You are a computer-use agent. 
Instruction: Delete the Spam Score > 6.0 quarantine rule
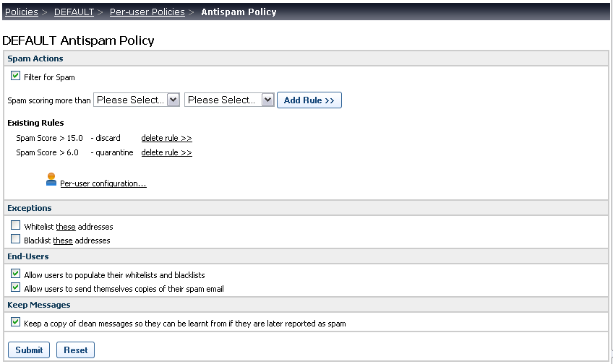click(x=166, y=152)
